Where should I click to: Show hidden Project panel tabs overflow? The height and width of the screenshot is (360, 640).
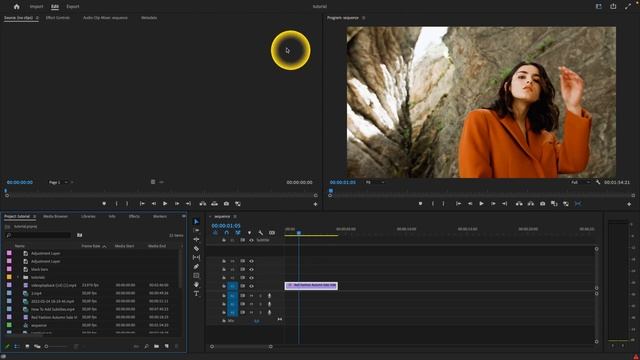tap(184, 216)
